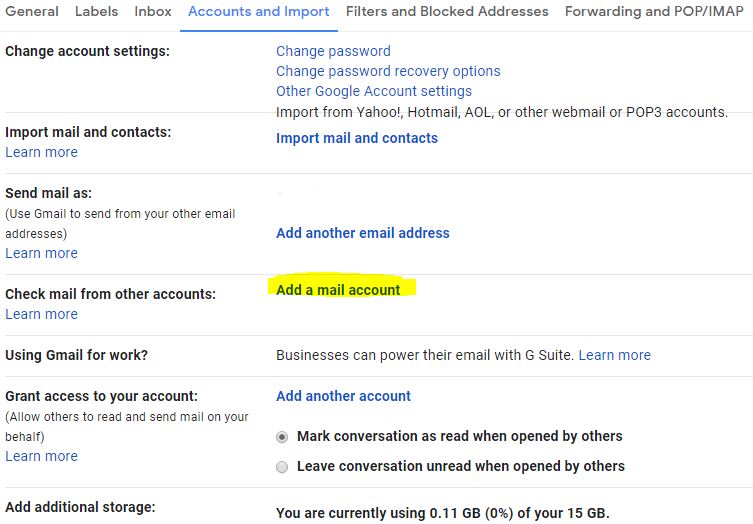The width and height of the screenshot is (753, 524).
Task: Open the General settings tab
Action: tap(32, 11)
